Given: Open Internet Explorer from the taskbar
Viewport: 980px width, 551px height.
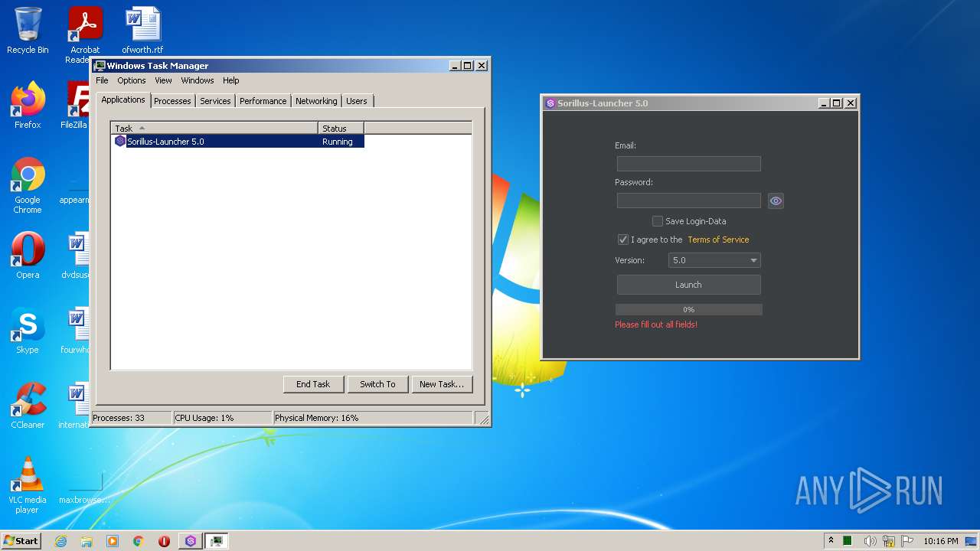Looking at the screenshot, I should pos(60,541).
